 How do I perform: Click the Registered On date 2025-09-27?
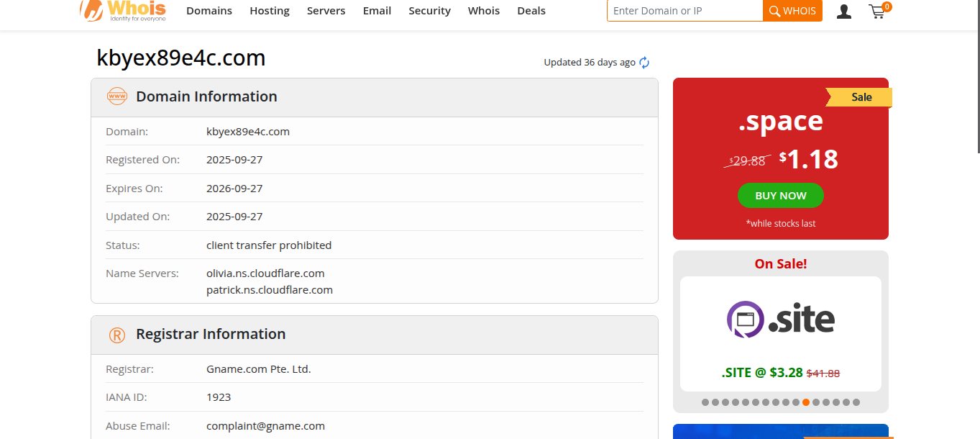pyautogui.click(x=234, y=160)
